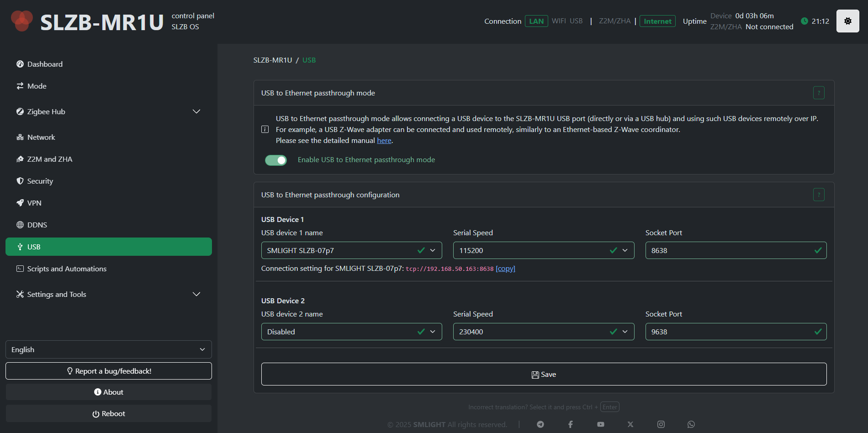868x433 pixels.
Task: Click the help icon in passthrough mode panel
Action: 819,93
